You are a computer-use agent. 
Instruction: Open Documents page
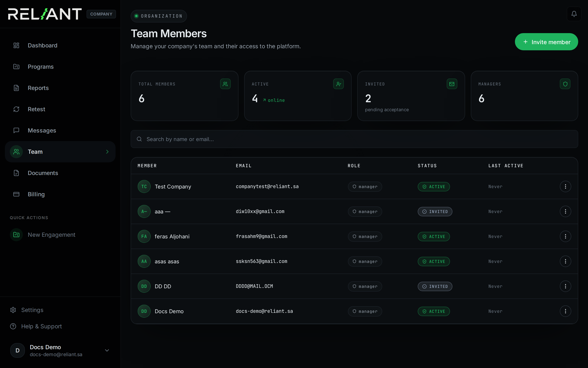60,173
